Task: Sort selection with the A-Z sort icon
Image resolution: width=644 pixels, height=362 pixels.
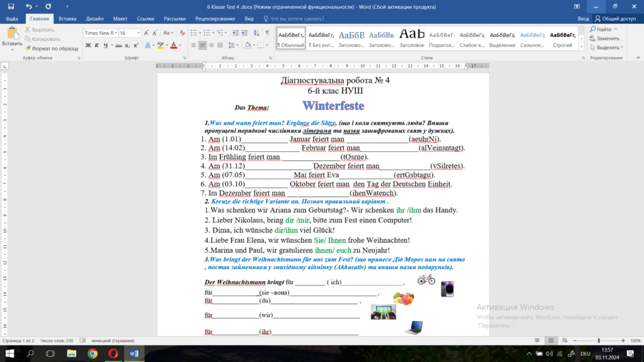Action: pos(256,33)
